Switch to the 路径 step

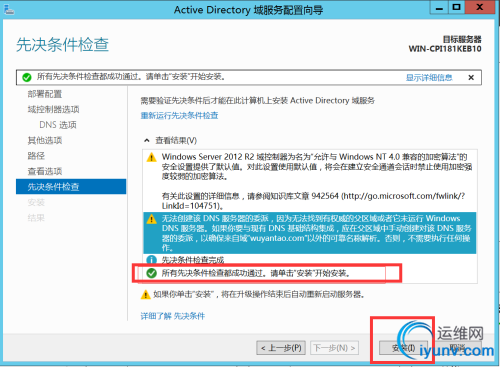36,156
